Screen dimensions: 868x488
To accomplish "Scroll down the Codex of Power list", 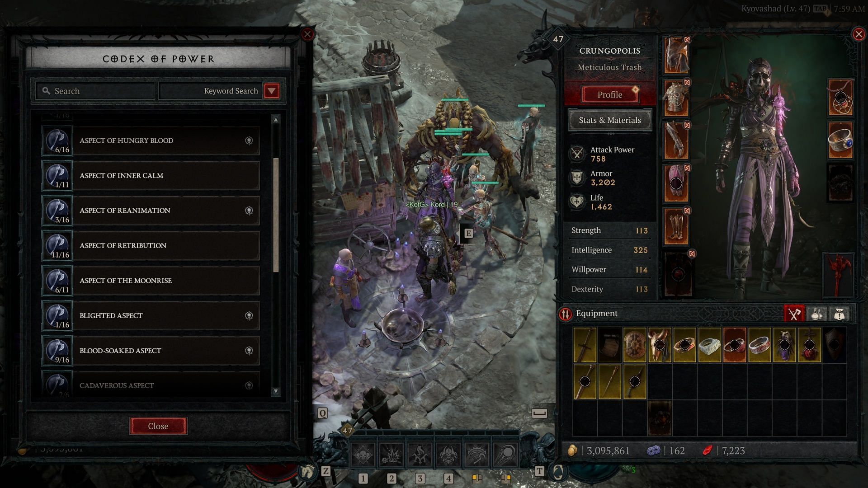I will click(x=275, y=391).
